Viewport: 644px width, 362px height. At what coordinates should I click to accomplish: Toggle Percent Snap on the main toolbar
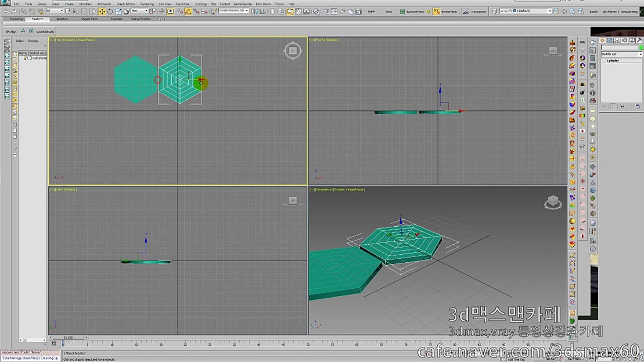(x=196, y=12)
